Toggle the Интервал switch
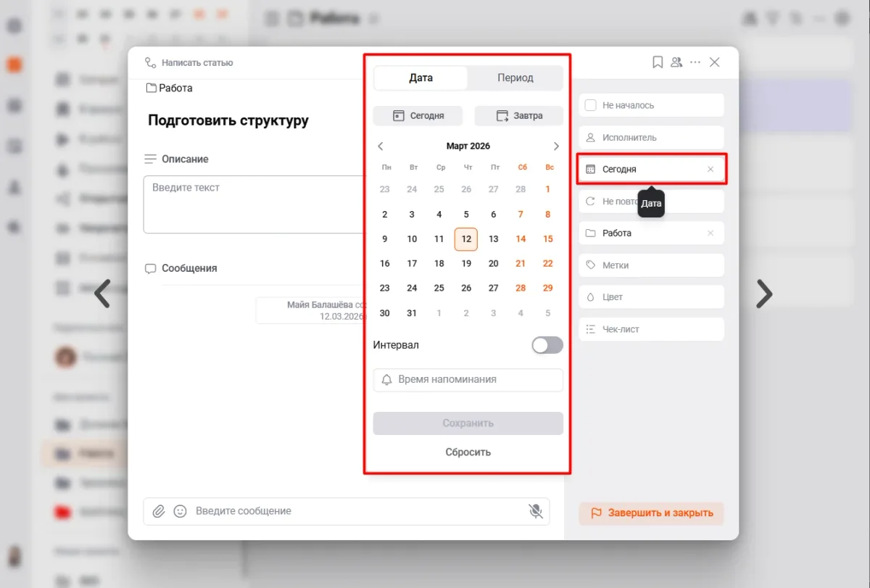 [x=547, y=345]
